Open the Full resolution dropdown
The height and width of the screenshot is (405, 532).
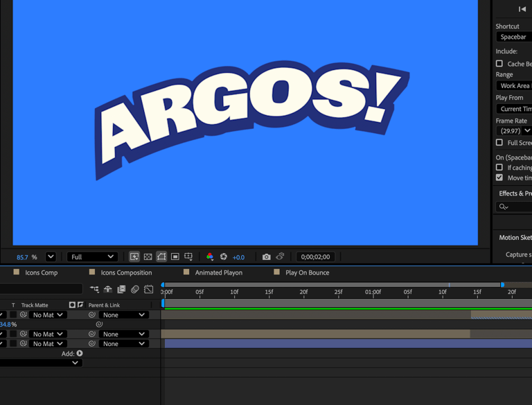click(x=92, y=257)
